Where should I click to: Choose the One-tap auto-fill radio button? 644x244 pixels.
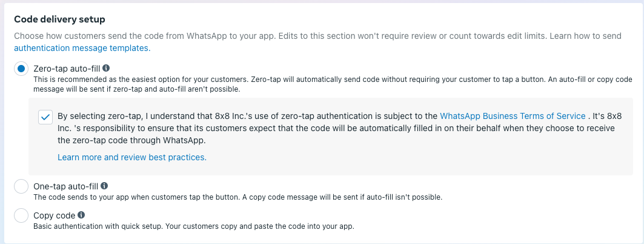tap(21, 186)
